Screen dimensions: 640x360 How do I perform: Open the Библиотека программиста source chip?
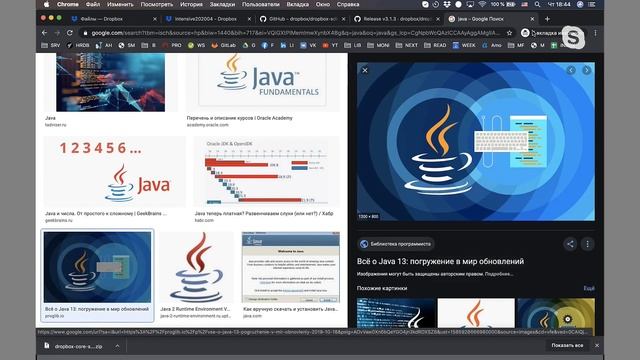(396, 244)
